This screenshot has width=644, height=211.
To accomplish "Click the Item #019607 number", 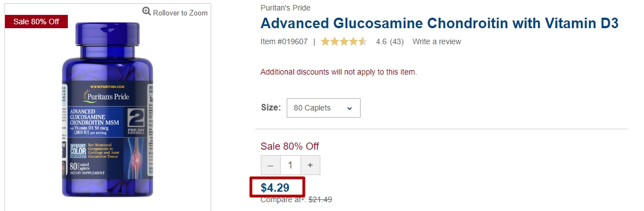I will point(284,41).
